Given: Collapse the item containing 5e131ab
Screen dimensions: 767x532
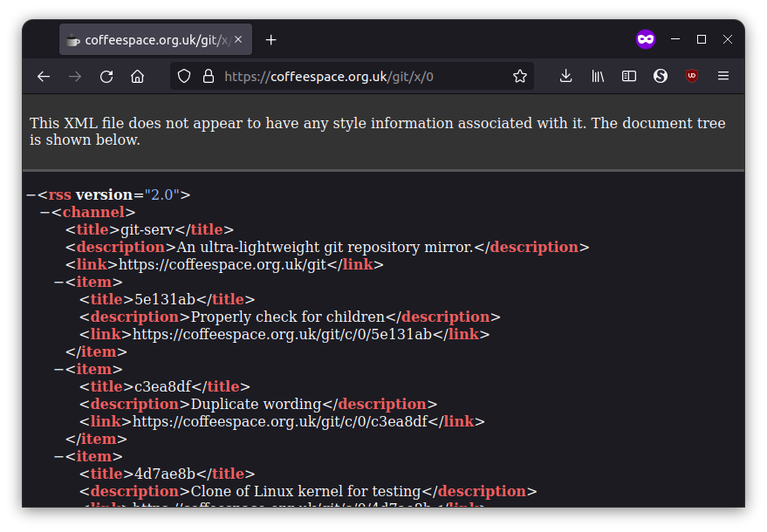Looking at the screenshot, I should pos(58,283).
